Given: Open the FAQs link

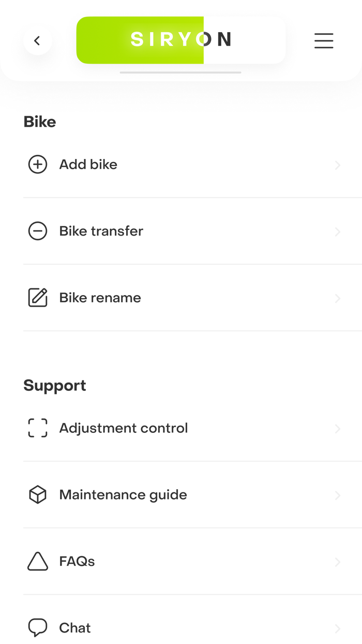Looking at the screenshot, I should [77, 561].
